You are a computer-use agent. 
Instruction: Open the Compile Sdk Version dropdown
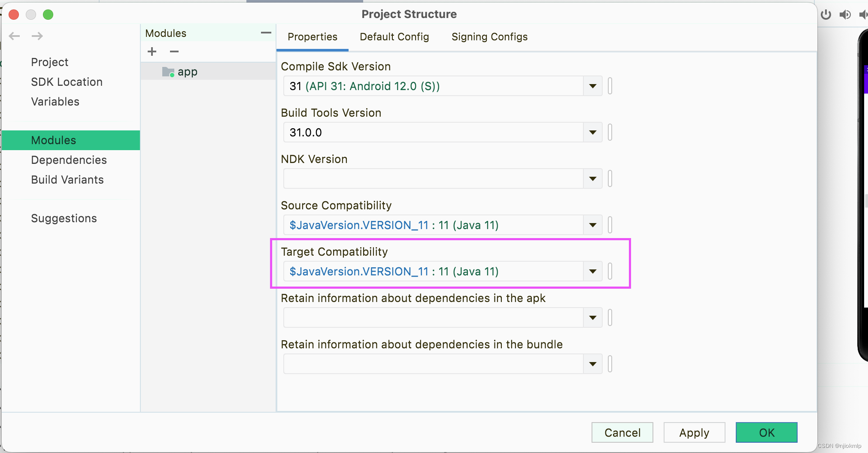point(592,86)
